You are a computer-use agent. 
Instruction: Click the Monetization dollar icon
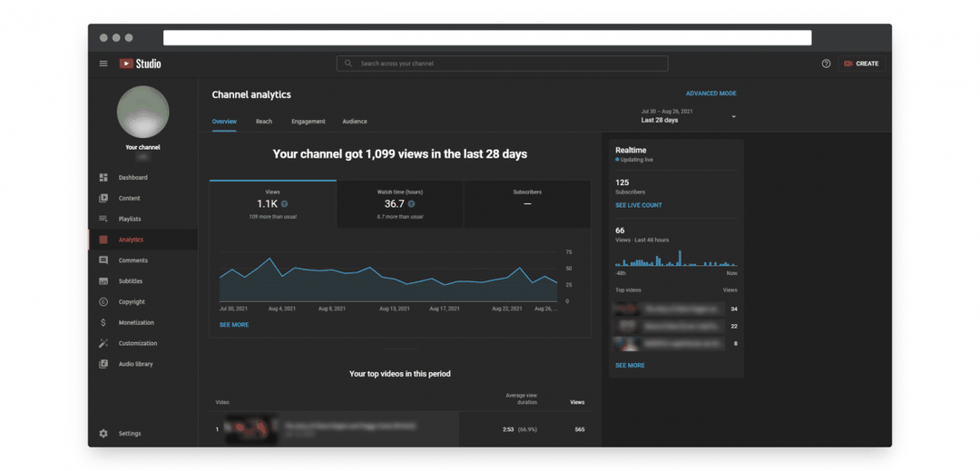103,322
